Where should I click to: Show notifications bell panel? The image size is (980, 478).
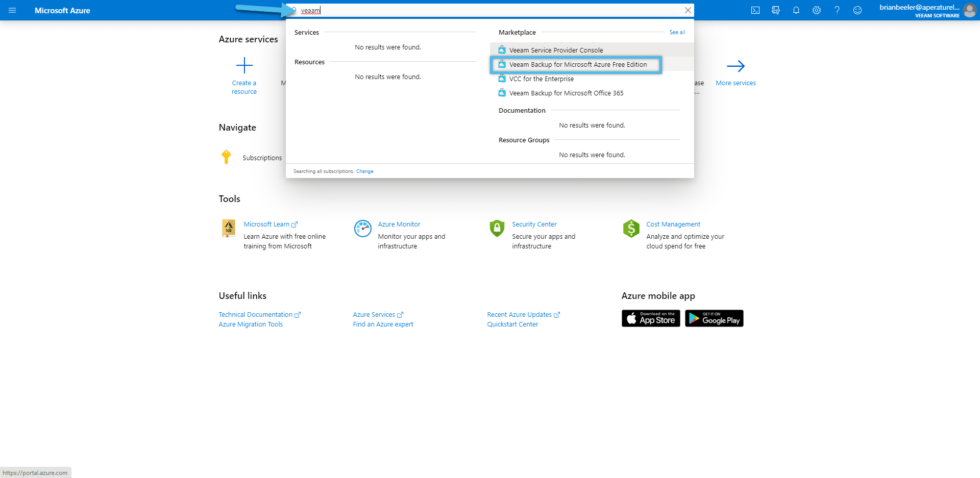pyautogui.click(x=796, y=10)
